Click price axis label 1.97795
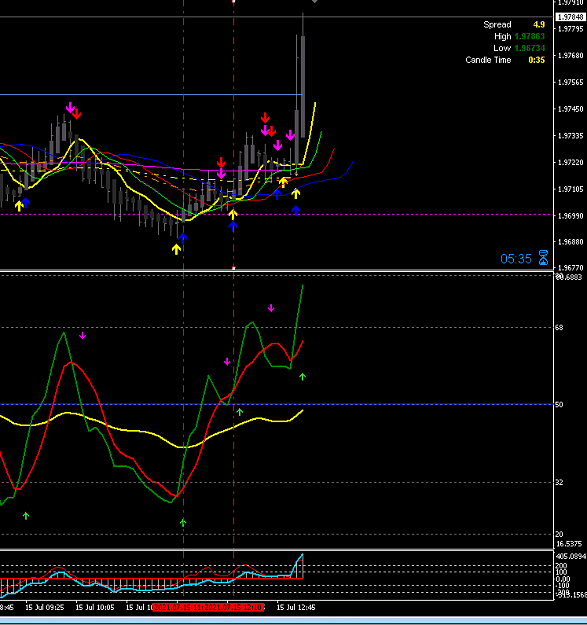This screenshot has height=625, width=587. (571, 29)
